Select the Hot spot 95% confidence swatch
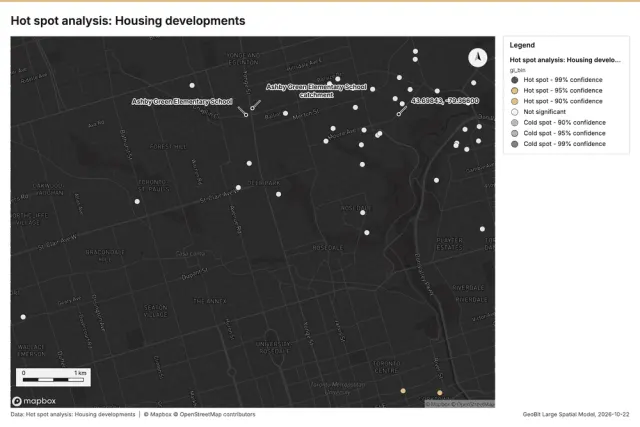 [x=514, y=91]
